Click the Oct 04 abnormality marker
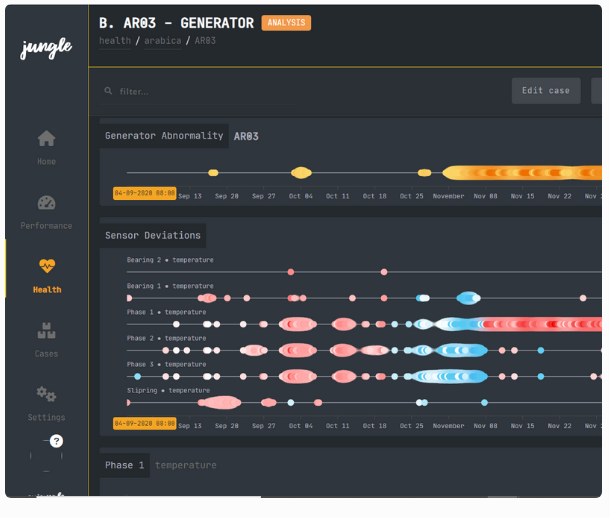The image size is (610, 518). (x=301, y=173)
